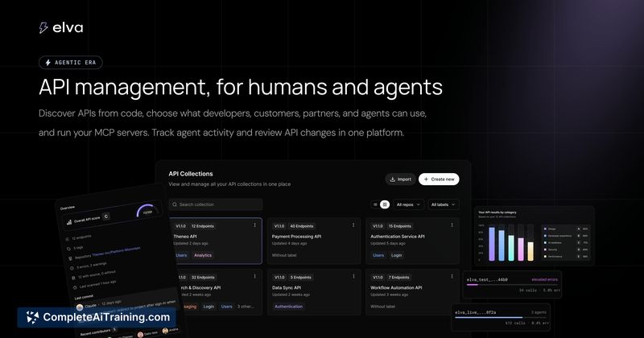Screen dimensions: 644x338
Task: Switch to list view layout
Action: [375, 204]
